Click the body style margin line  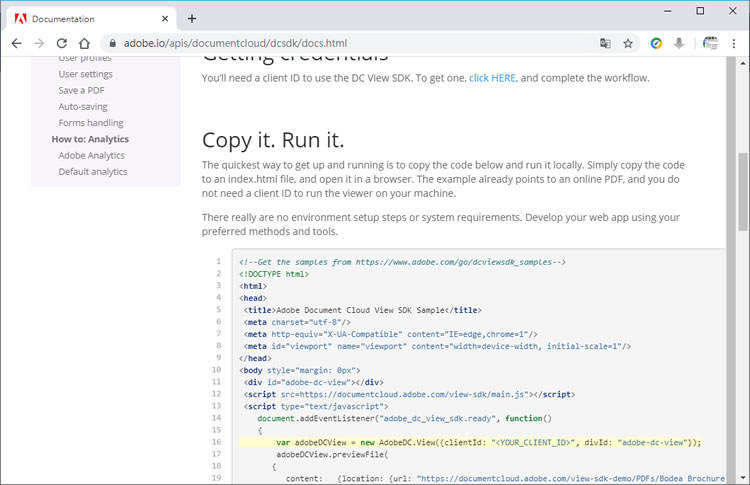coord(299,370)
